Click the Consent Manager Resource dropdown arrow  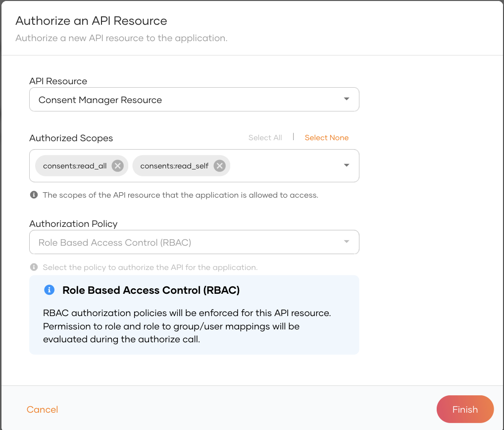346,99
